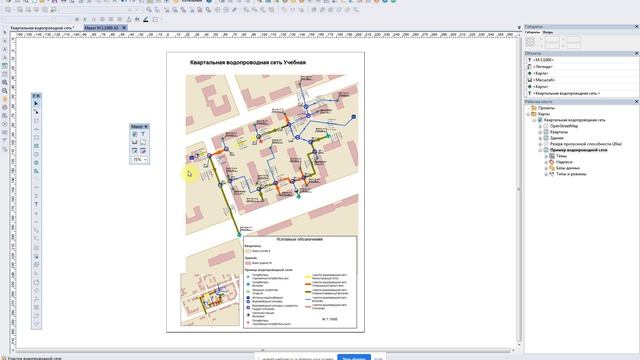
Task: Collapse 'Пример водопроводной сети' layer node
Action: click(540, 150)
